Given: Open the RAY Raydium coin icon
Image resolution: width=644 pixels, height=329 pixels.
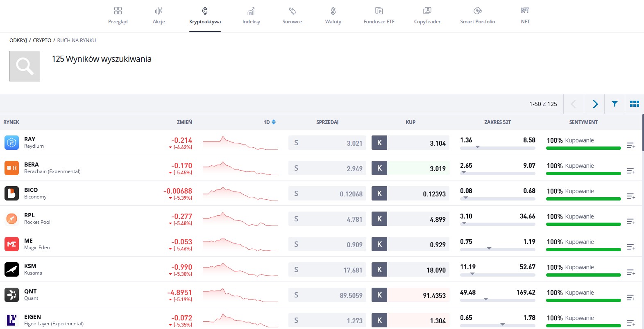Looking at the screenshot, I should 11,142.
